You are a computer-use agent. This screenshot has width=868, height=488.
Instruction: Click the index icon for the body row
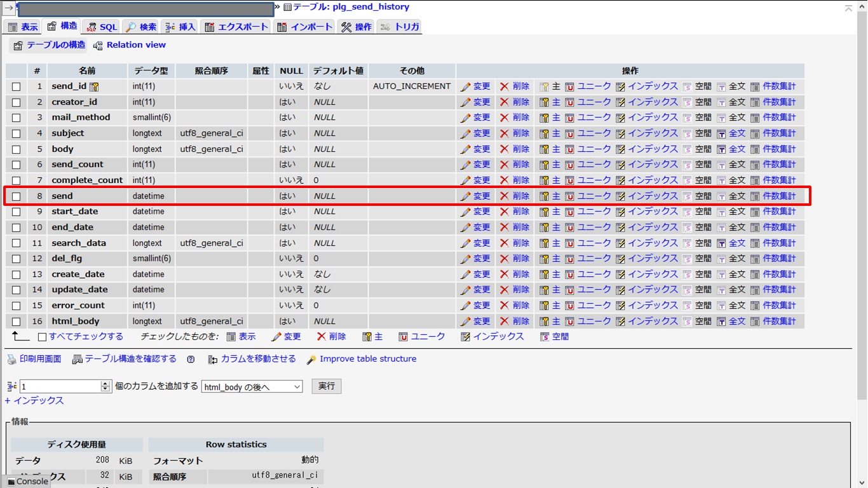pyautogui.click(x=620, y=149)
